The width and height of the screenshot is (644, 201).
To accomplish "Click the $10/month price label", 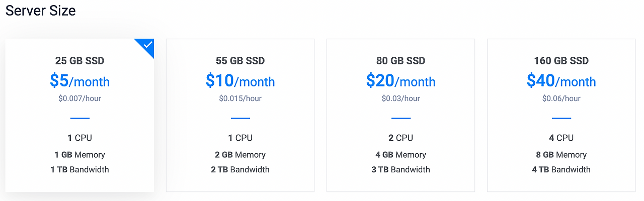I will click(x=240, y=81).
